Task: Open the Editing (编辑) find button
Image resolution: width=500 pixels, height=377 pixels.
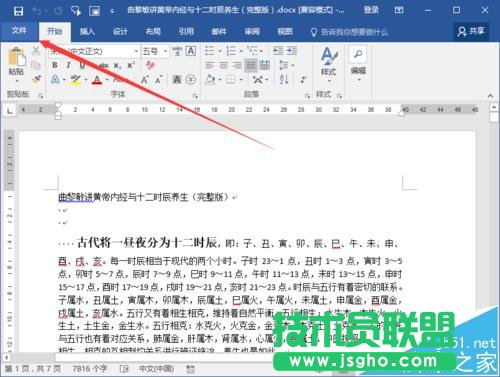Action: 358,64
